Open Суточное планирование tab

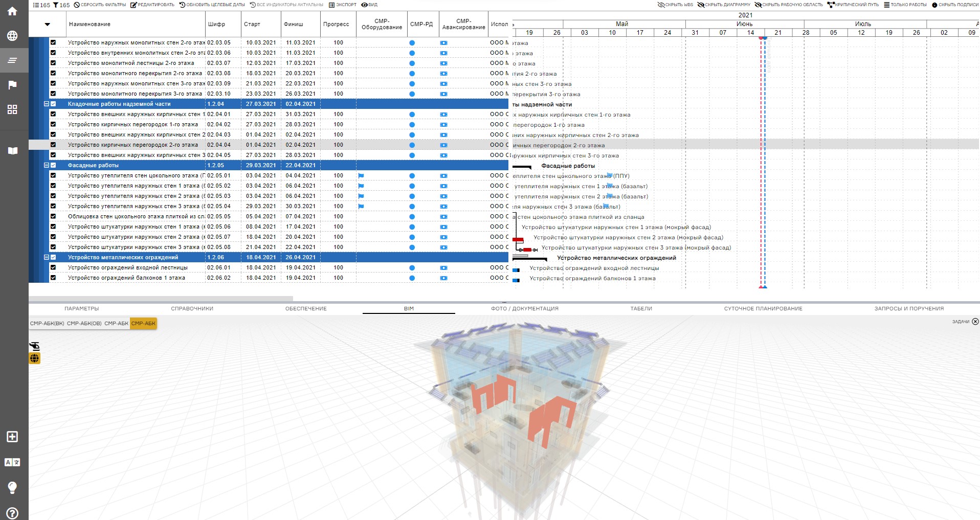coord(763,309)
